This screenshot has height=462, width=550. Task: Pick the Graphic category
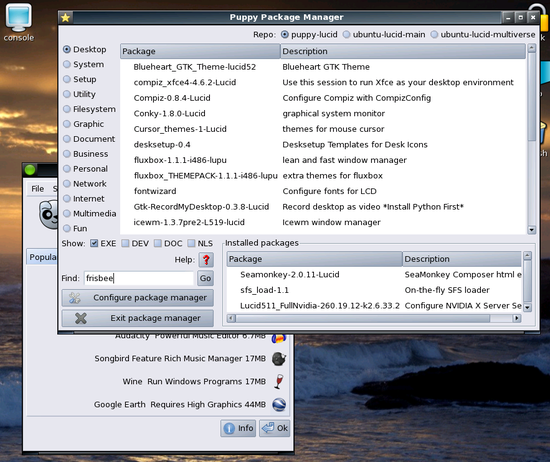tap(83, 124)
